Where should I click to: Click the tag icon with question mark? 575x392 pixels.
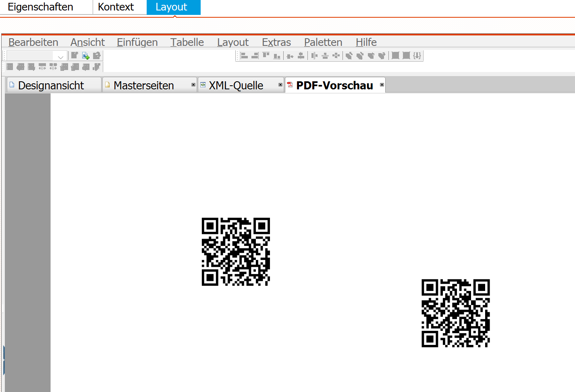[x=382, y=56]
